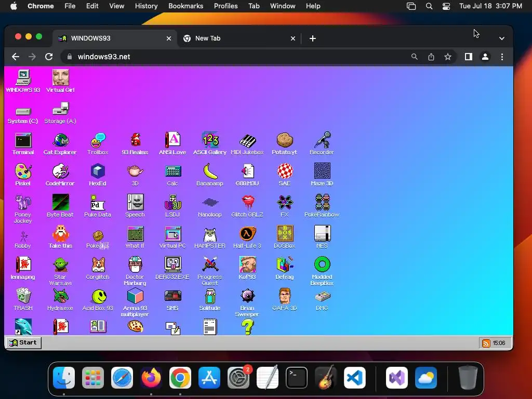Open the Trollbox chat icon
Image resolution: width=532 pixels, height=399 pixels.
(x=98, y=144)
